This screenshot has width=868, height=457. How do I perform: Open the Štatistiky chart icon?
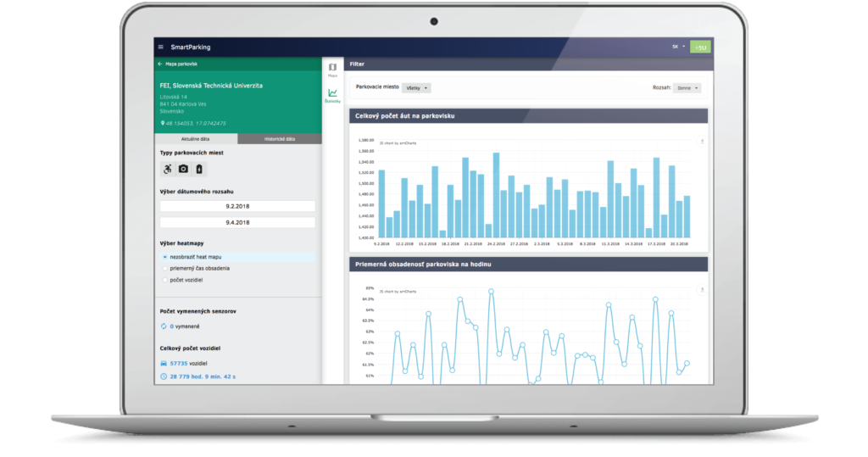coord(332,95)
